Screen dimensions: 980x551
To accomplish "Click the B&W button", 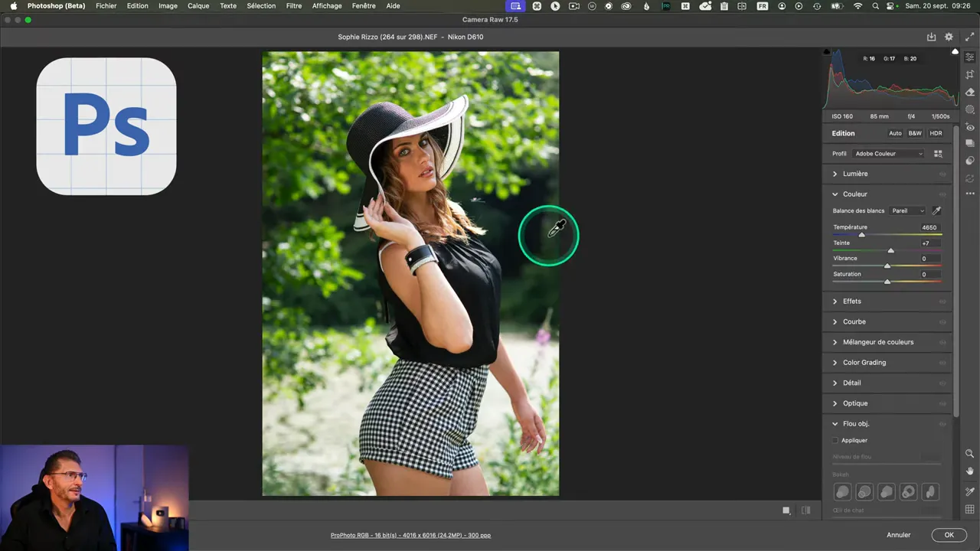I will click(915, 133).
